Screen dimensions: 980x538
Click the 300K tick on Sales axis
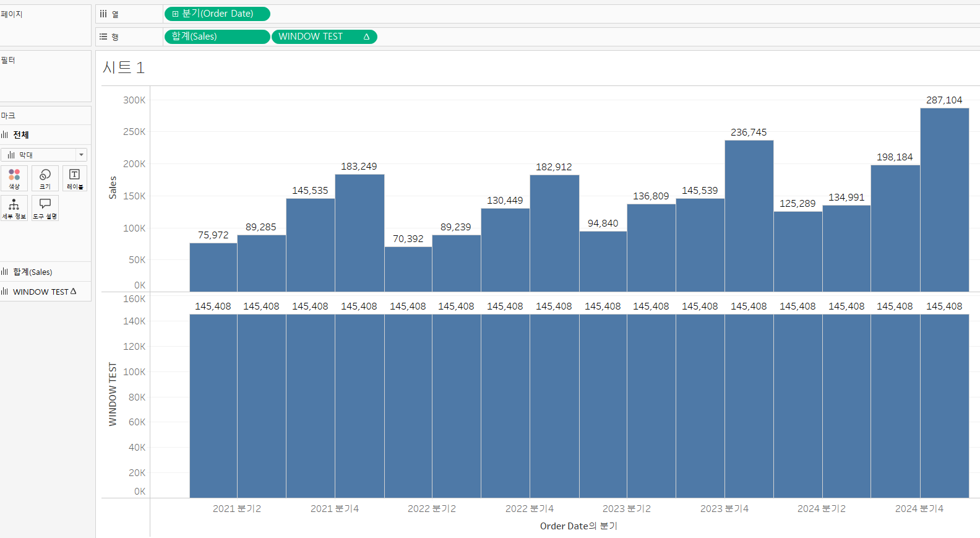134,100
